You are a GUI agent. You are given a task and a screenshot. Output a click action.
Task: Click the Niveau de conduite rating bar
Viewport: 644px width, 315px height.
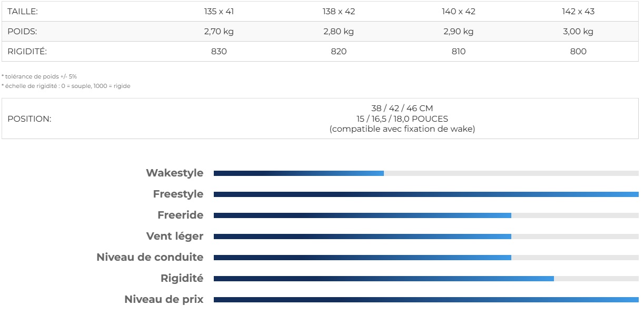pos(425,258)
